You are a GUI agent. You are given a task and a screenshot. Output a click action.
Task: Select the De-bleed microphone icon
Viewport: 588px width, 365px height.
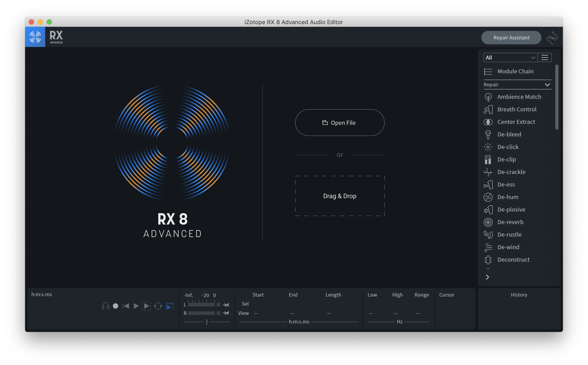click(488, 134)
